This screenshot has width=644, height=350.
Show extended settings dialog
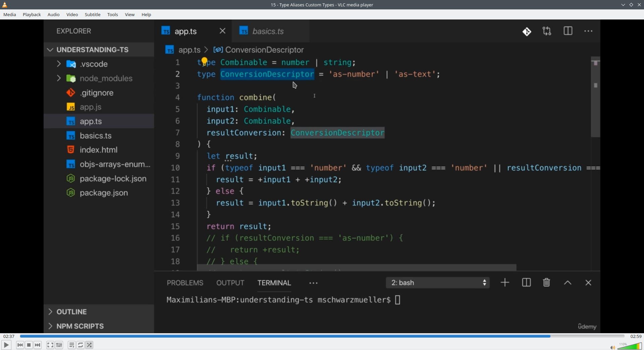point(59,345)
